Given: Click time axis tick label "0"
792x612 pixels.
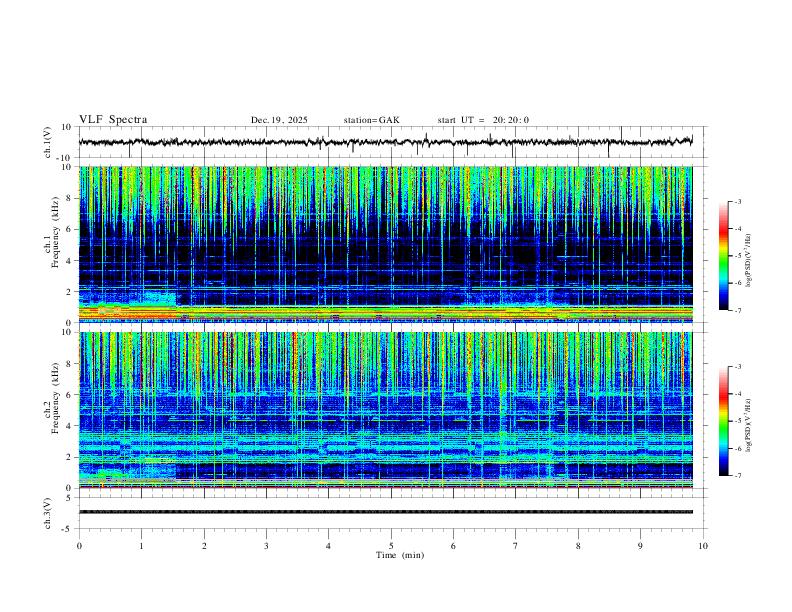Looking at the screenshot, I should point(79,546).
